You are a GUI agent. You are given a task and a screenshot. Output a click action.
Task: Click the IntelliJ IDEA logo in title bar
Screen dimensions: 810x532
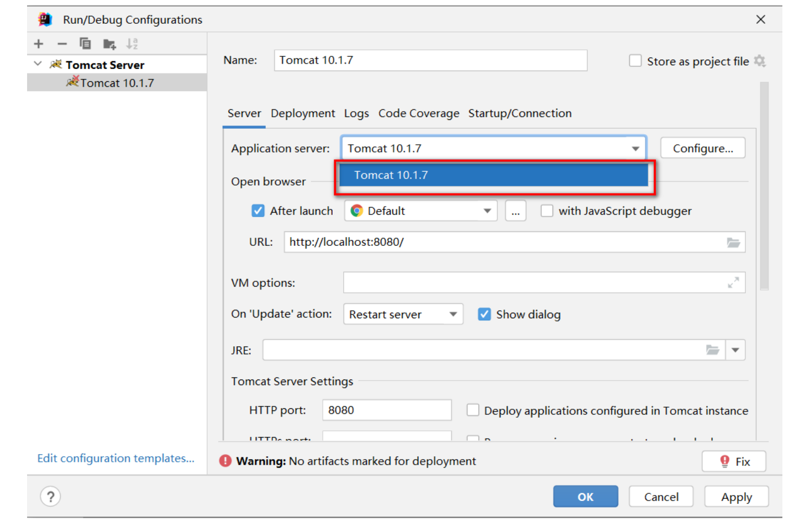click(x=45, y=20)
